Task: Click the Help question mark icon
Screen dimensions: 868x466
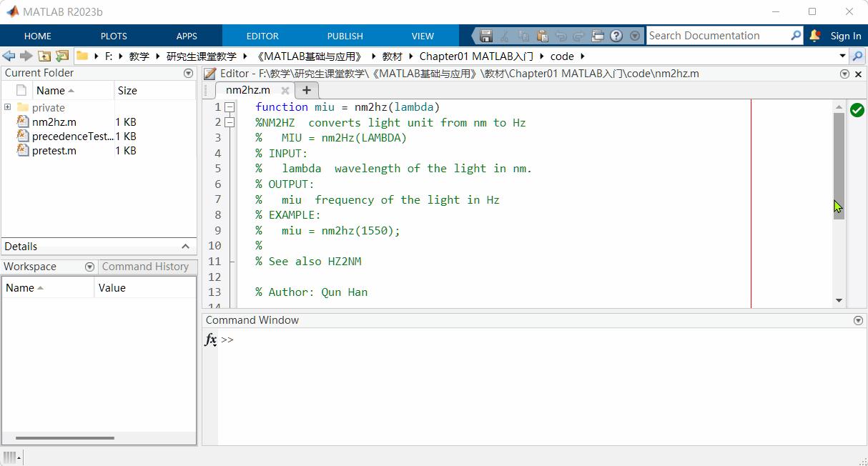Action: 616,35
